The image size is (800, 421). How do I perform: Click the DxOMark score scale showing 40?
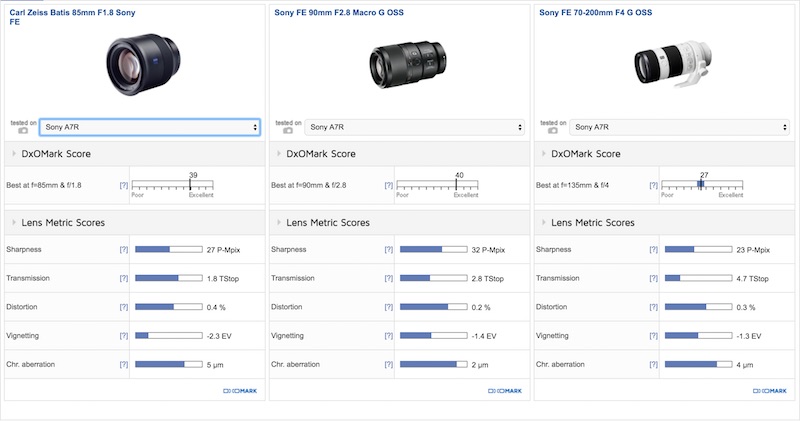(x=437, y=185)
